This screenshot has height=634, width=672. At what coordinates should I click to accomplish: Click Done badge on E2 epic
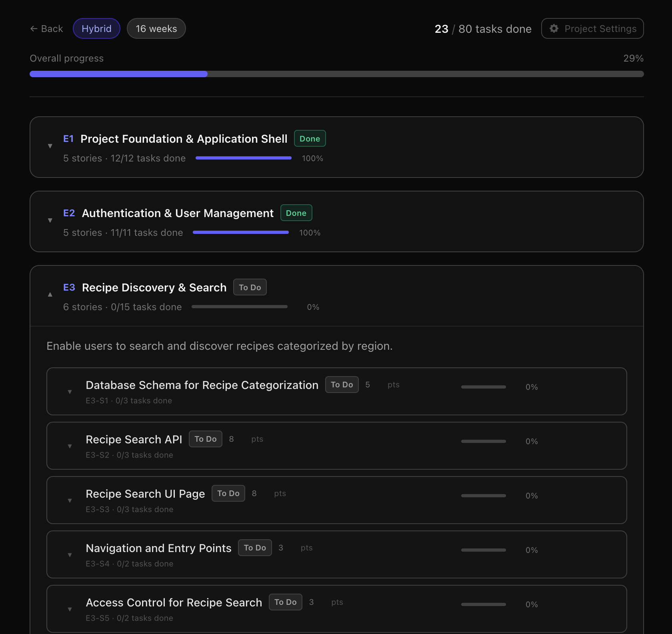pos(296,213)
